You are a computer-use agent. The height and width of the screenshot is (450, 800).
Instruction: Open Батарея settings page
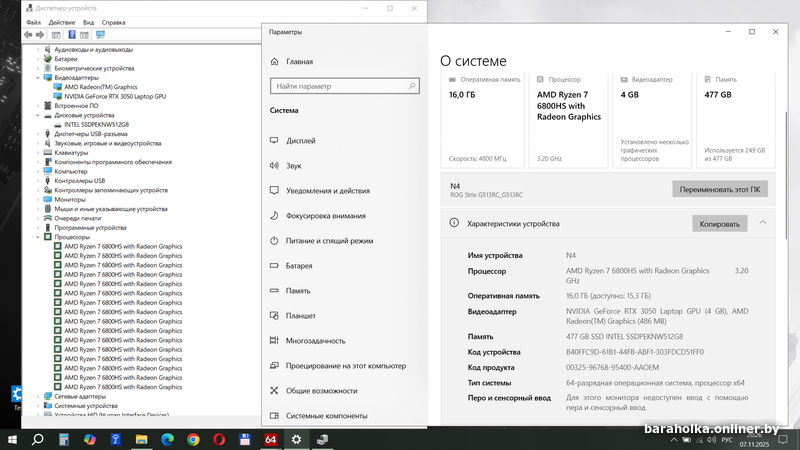point(299,266)
